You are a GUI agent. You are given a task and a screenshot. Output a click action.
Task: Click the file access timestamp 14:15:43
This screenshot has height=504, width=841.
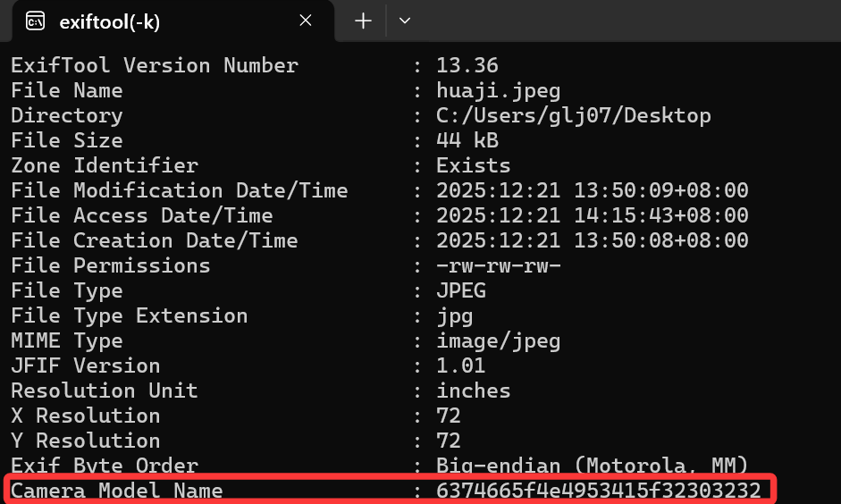(x=623, y=216)
